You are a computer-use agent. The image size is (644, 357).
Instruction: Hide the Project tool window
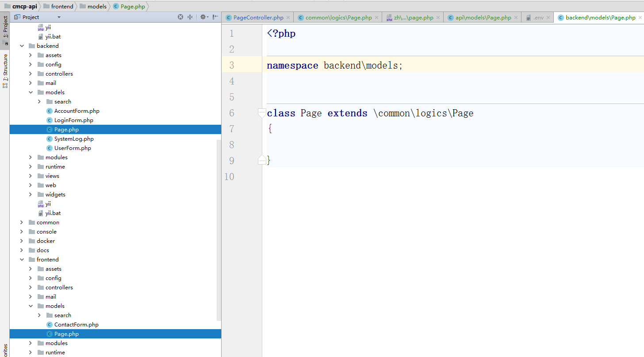click(215, 17)
